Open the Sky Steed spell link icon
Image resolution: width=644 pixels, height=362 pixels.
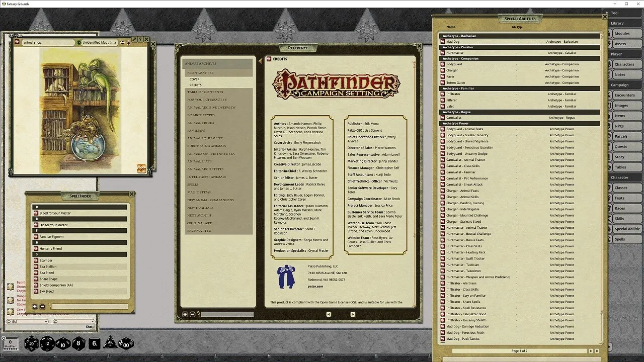coord(36,291)
